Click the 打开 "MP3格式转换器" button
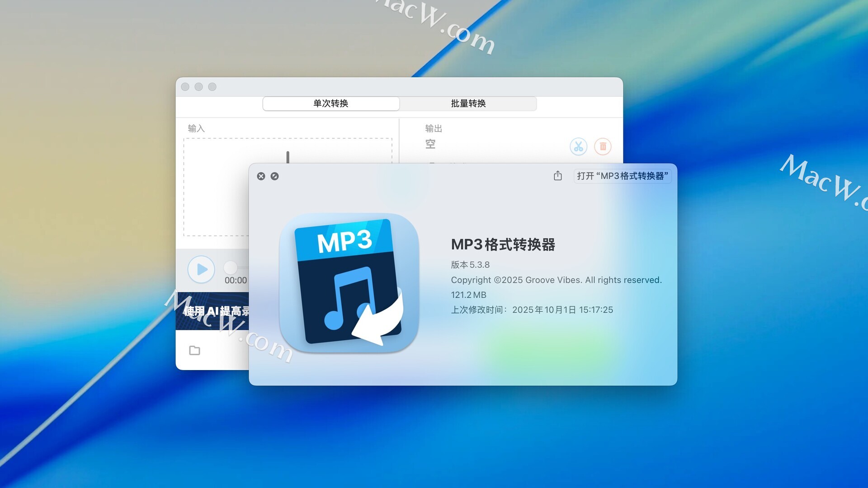This screenshot has width=868, height=488. [x=622, y=176]
